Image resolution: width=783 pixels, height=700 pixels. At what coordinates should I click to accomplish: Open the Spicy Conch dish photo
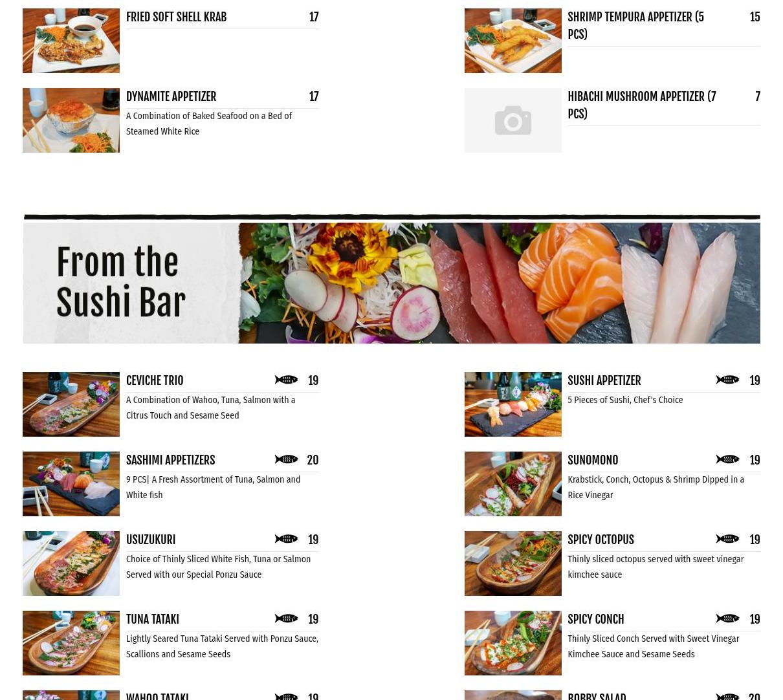513,643
